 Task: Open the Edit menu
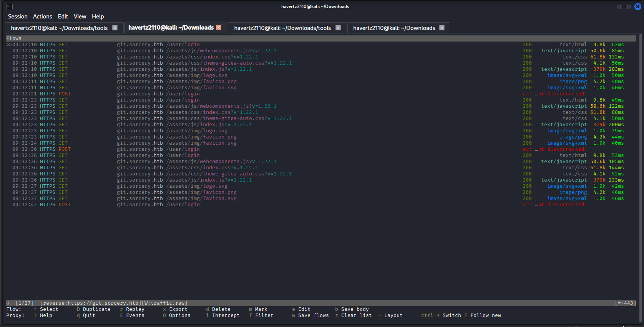(x=63, y=17)
